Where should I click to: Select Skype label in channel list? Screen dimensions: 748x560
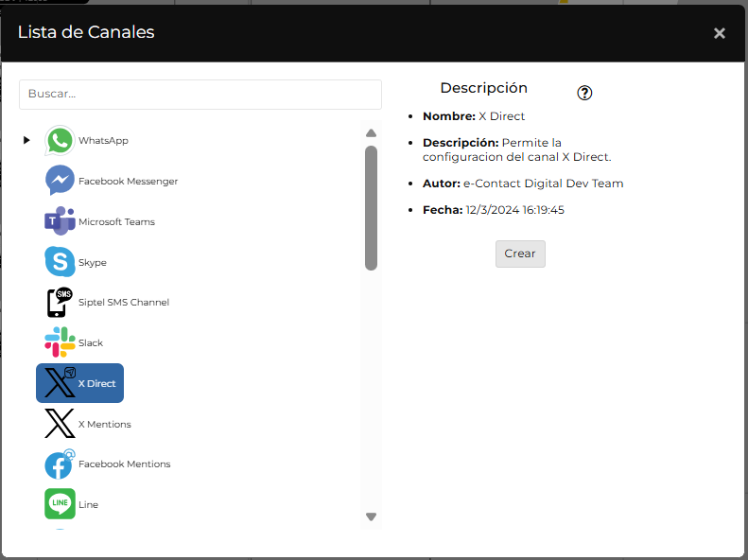pyautogui.click(x=92, y=262)
